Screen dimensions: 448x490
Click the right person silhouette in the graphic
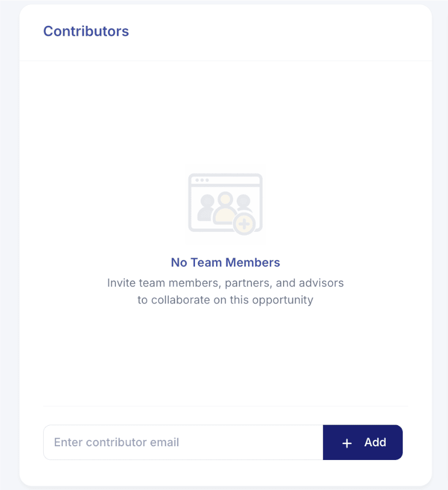click(x=243, y=203)
